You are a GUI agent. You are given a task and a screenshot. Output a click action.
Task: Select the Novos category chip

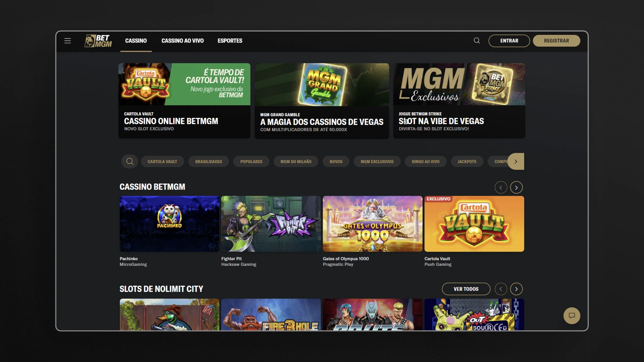click(x=336, y=162)
